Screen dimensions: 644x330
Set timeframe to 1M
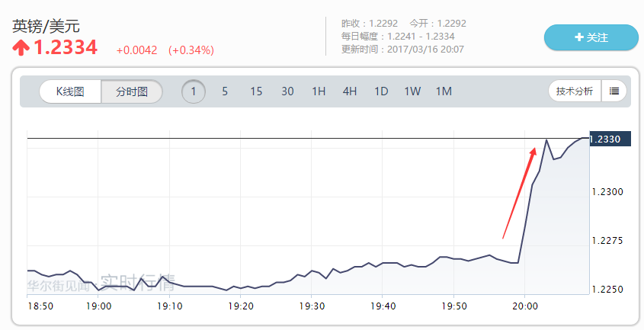444,91
